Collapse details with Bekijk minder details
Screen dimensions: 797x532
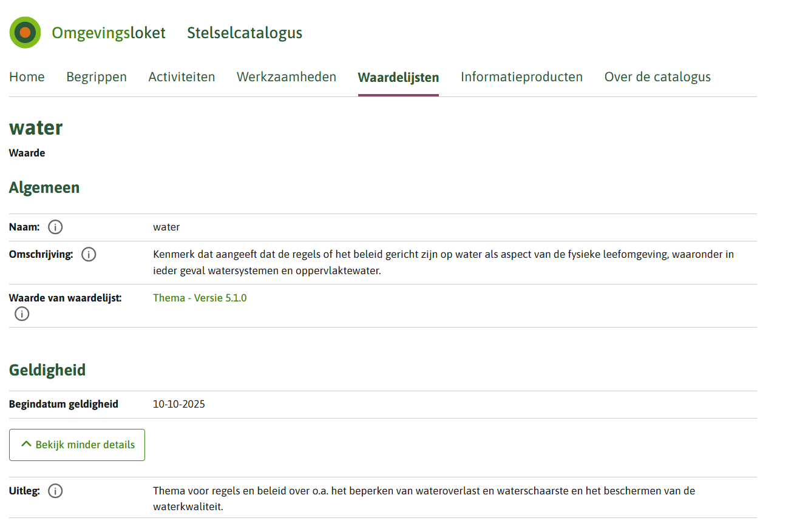tap(77, 445)
